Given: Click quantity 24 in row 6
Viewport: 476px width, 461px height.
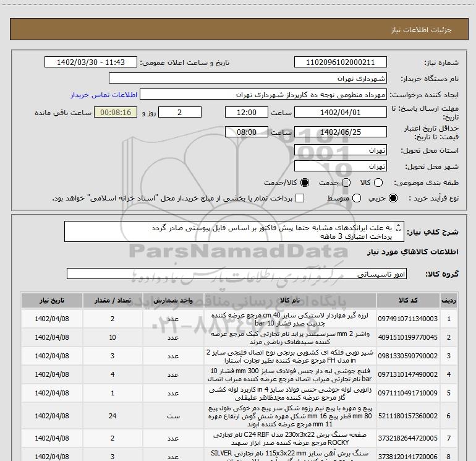Looking at the screenshot, I should (x=113, y=416).
